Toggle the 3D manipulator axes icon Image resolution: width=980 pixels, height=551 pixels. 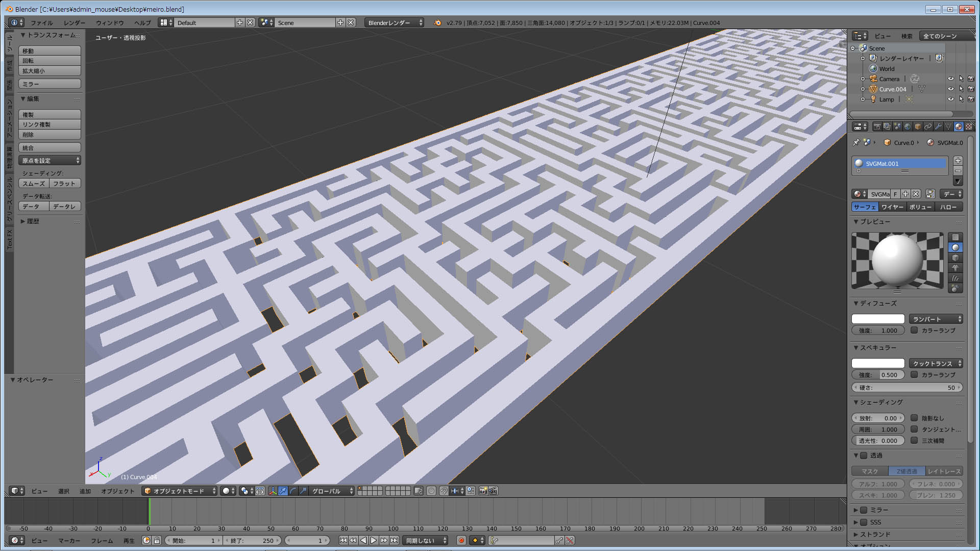tap(273, 491)
